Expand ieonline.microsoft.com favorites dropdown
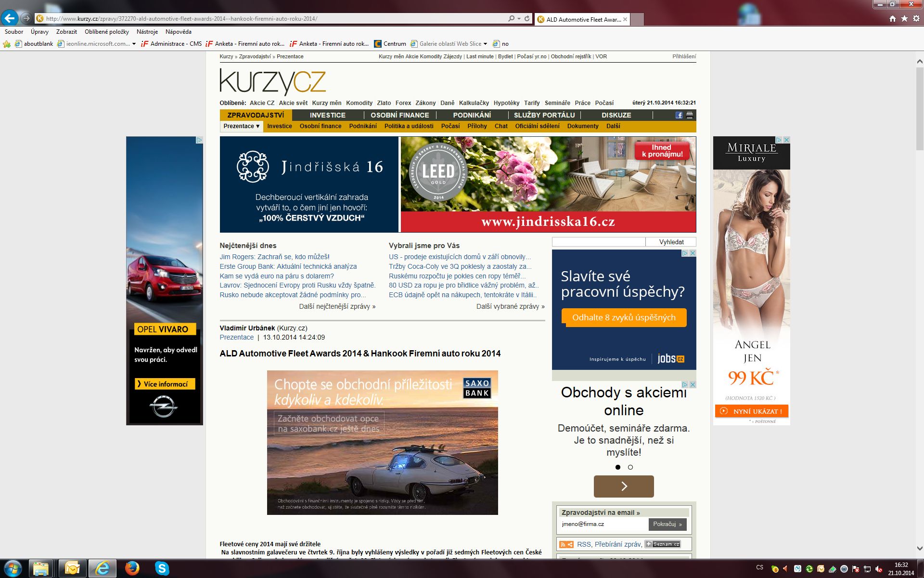Image resolution: width=924 pixels, height=578 pixels. [x=134, y=44]
